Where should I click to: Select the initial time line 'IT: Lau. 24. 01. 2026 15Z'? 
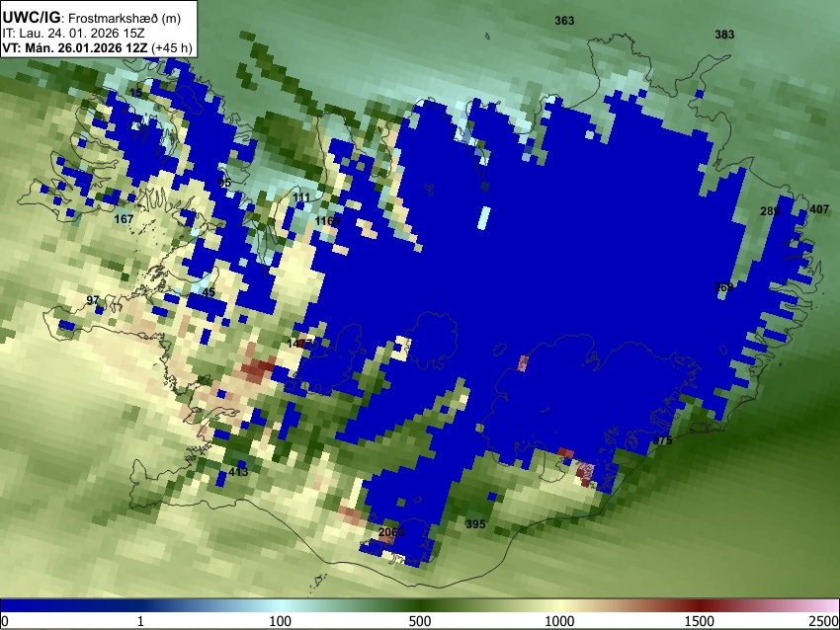click(73, 34)
